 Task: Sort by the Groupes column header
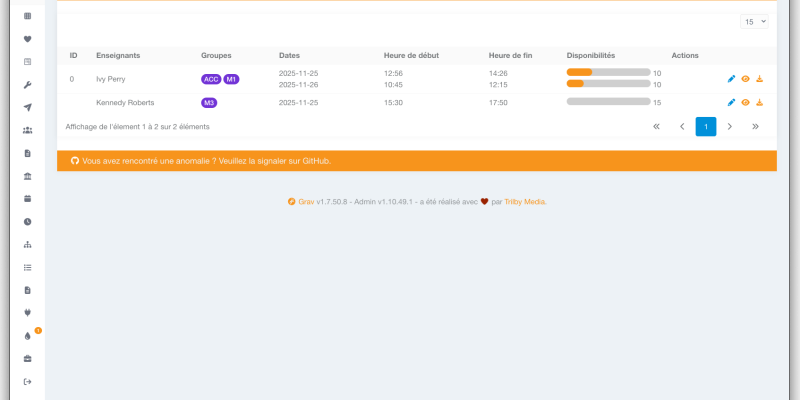pyautogui.click(x=216, y=55)
